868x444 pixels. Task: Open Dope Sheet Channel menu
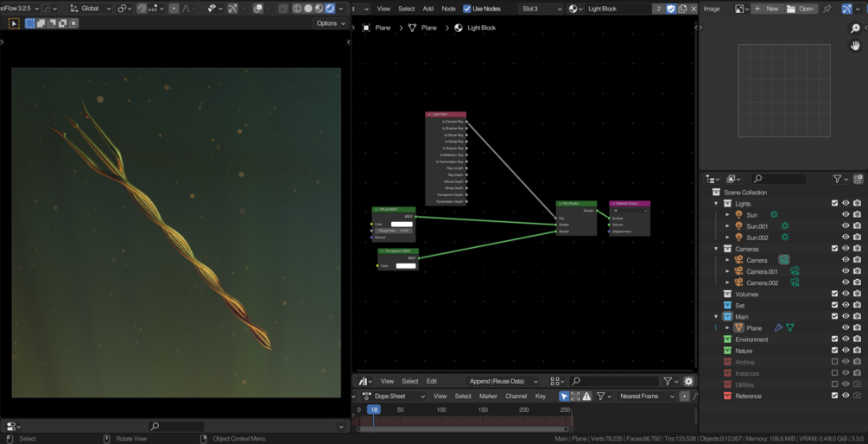coord(516,396)
